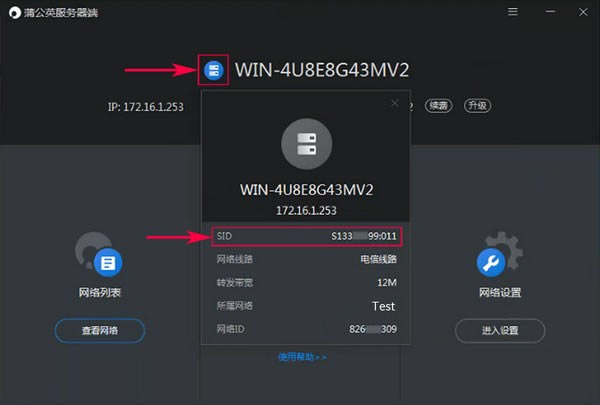This screenshot has height=405, width=600.
Task: Click the 网络列表 document icon
Action: (108, 263)
